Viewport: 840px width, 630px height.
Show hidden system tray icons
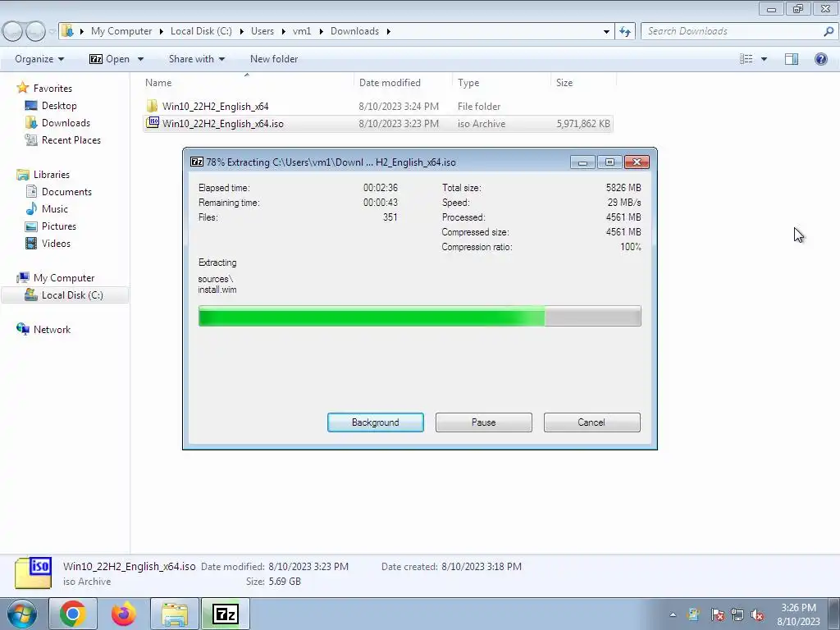(x=673, y=614)
